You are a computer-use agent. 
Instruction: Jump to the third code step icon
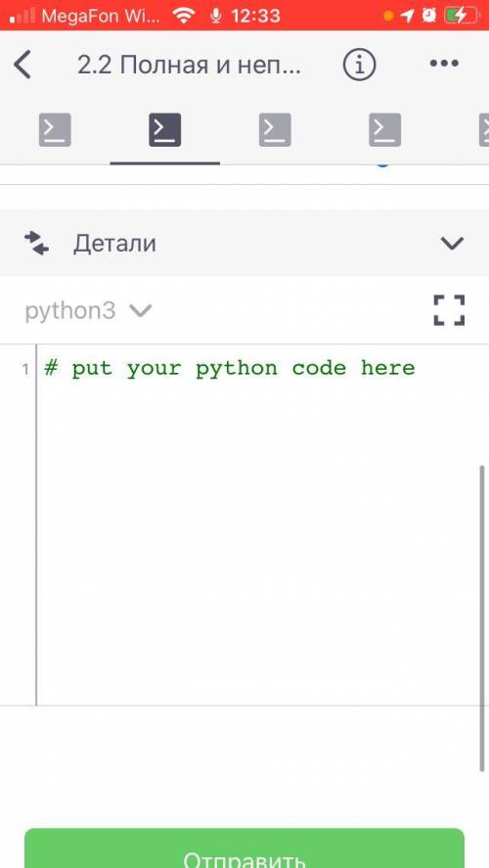[275, 129]
